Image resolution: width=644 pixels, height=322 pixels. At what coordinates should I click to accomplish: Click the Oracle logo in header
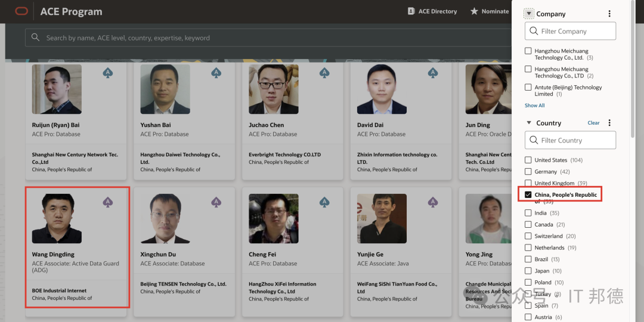(21, 11)
